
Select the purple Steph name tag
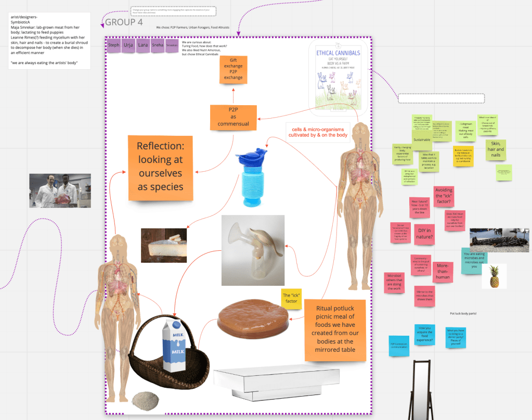pyautogui.click(x=113, y=45)
